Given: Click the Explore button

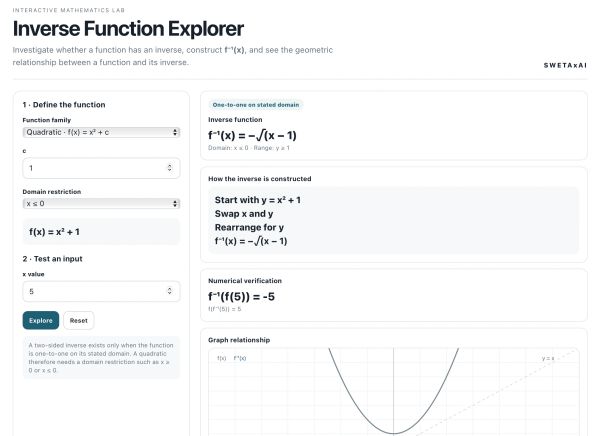Looking at the screenshot, I should [41, 320].
